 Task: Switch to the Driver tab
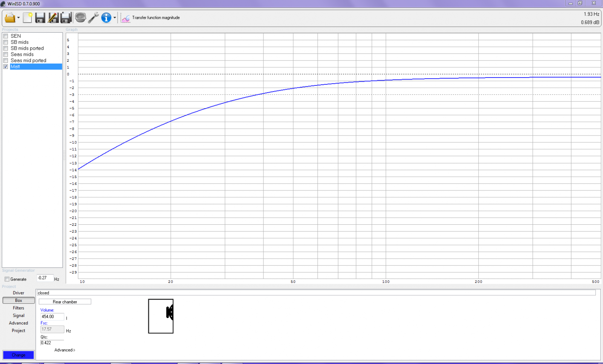[x=18, y=293]
